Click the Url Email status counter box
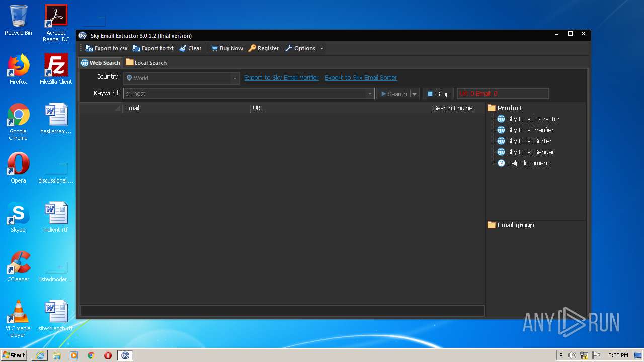This screenshot has width=644, height=362. [x=503, y=94]
